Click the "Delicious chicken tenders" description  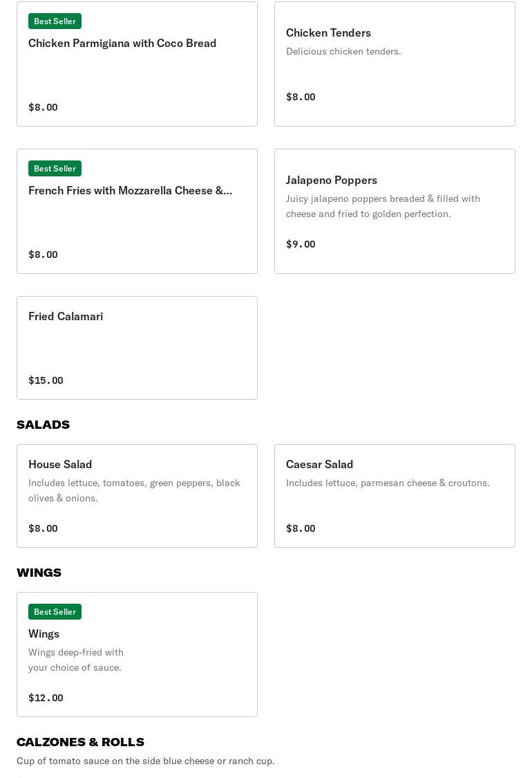coord(343,51)
